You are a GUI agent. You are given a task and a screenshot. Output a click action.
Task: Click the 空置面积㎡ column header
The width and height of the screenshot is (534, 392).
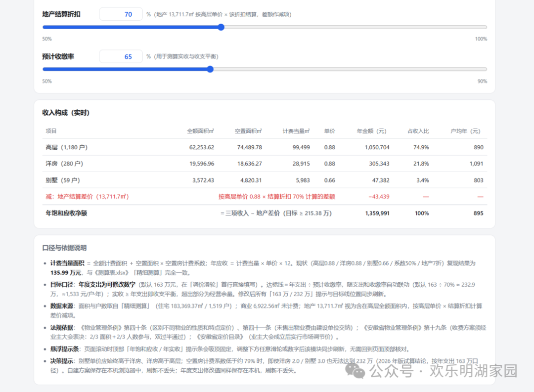point(248,131)
